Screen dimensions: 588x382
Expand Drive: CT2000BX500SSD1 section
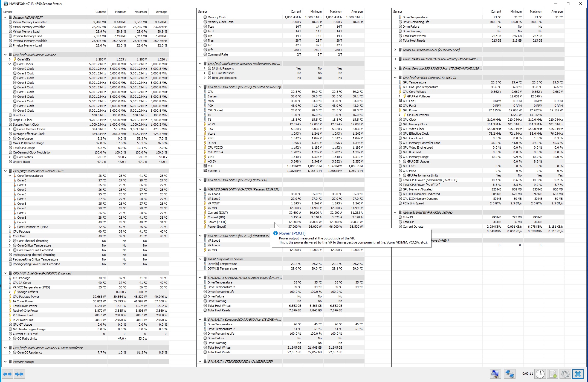click(x=395, y=50)
